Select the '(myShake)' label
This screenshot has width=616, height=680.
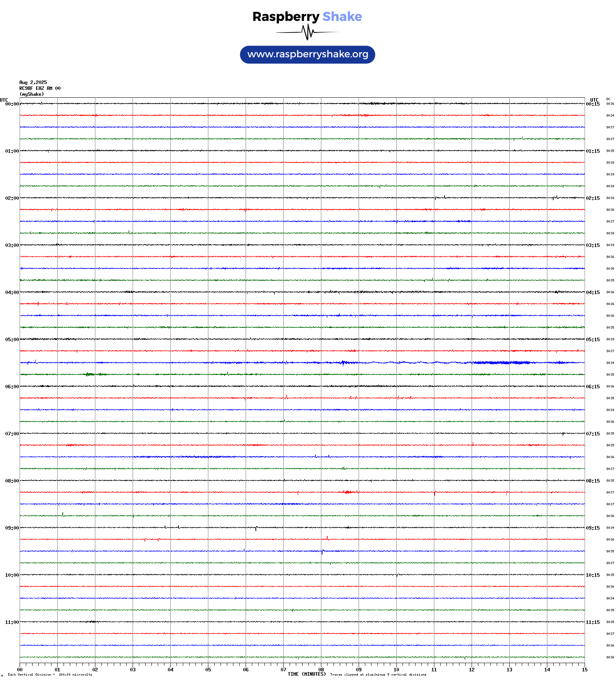tap(32, 94)
